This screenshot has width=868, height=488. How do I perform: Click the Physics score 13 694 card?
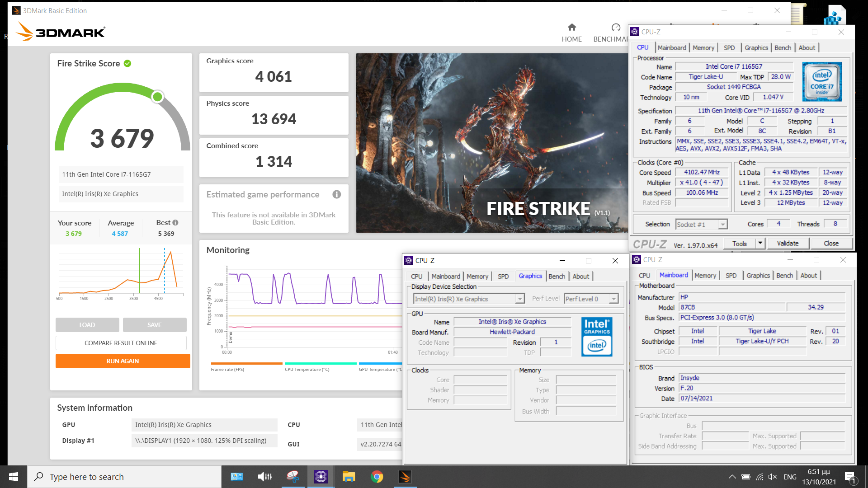click(274, 115)
